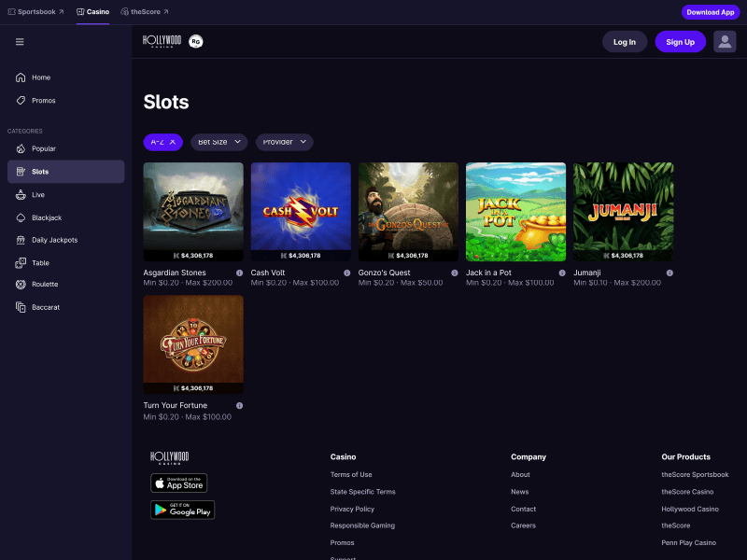Expand the Bet Size dropdown

tap(219, 142)
